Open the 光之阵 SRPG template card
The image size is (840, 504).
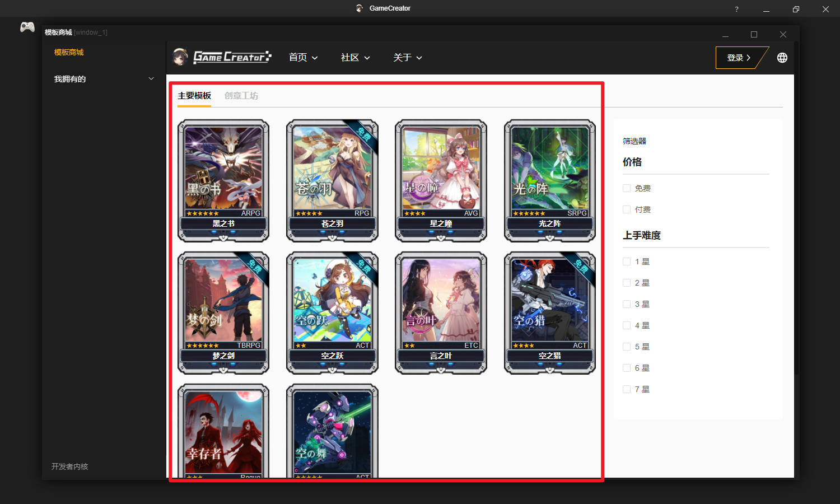click(550, 180)
